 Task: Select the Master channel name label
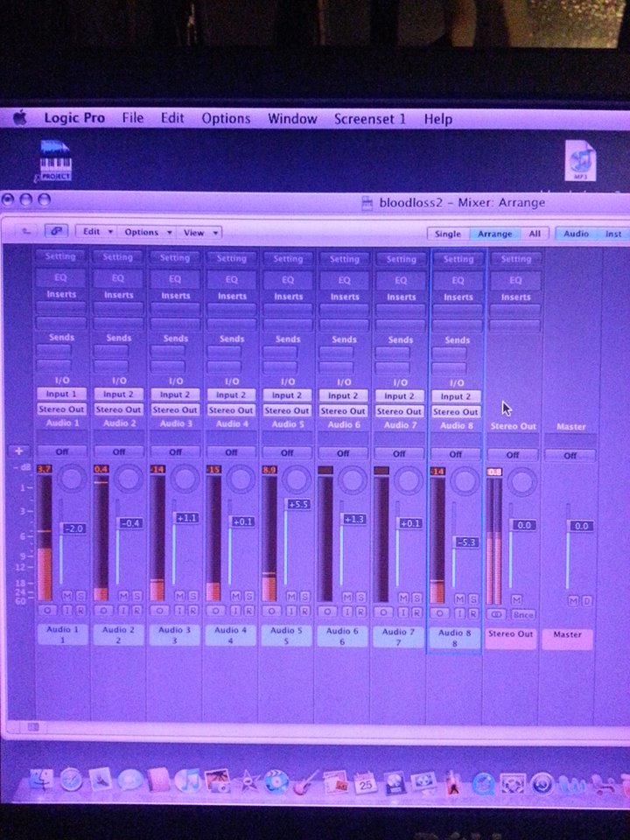coord(567,640)
